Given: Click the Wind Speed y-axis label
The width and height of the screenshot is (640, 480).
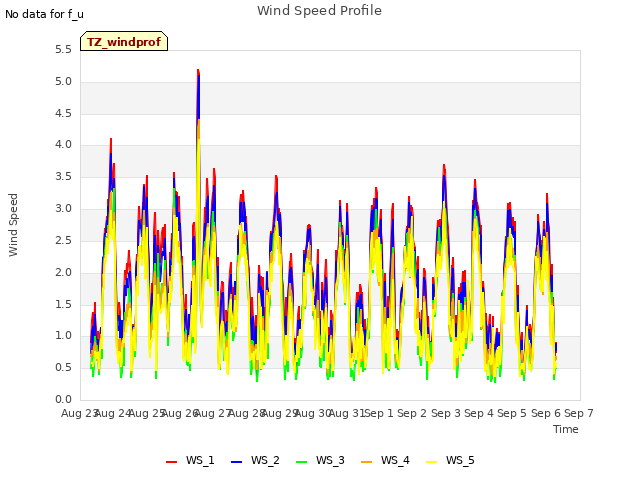Looking at the screenshot, I should [13, 225].
